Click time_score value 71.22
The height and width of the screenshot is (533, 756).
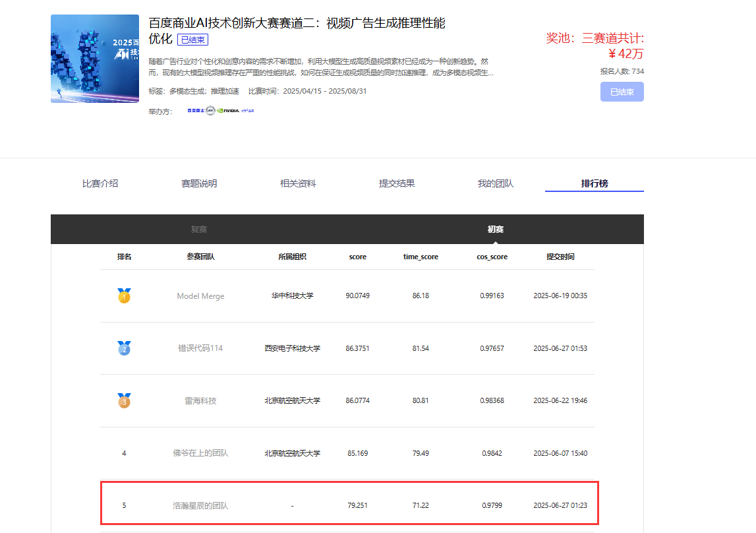point(421,505)
